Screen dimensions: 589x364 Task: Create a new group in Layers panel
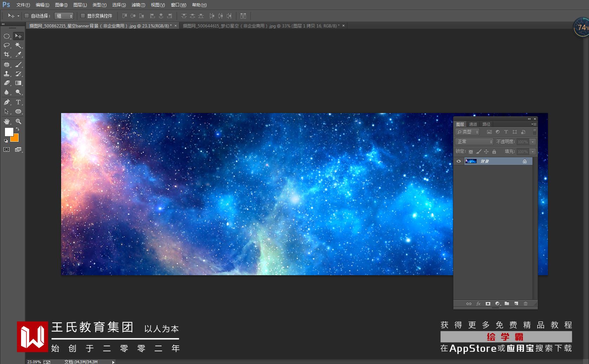[507, 304]
